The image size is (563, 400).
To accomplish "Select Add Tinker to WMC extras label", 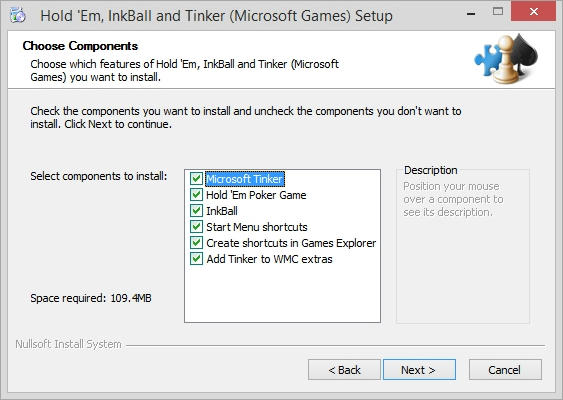I will coord(269,259).
